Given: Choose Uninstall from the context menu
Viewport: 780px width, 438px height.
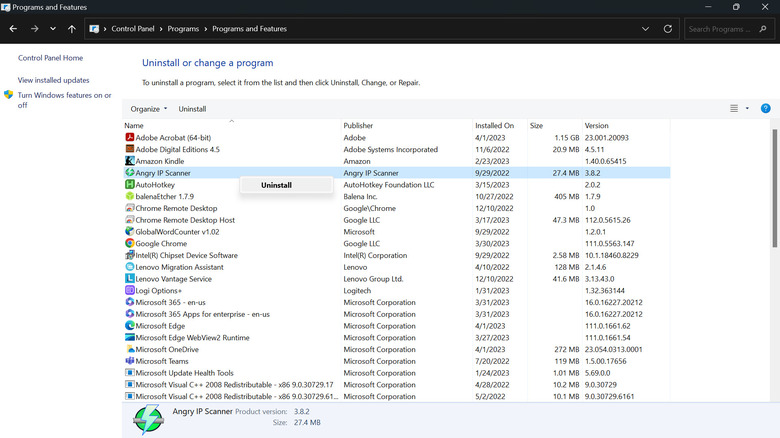Looking at the screenshot, I should coord(276,185).
